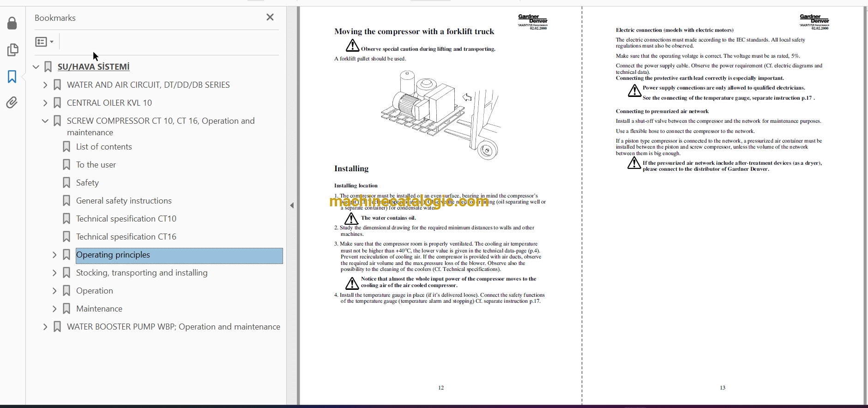This screenshot has width=868, height=408.
Task: Open Stocking, transporting and installing bookmark
Action: pos(142,273)
